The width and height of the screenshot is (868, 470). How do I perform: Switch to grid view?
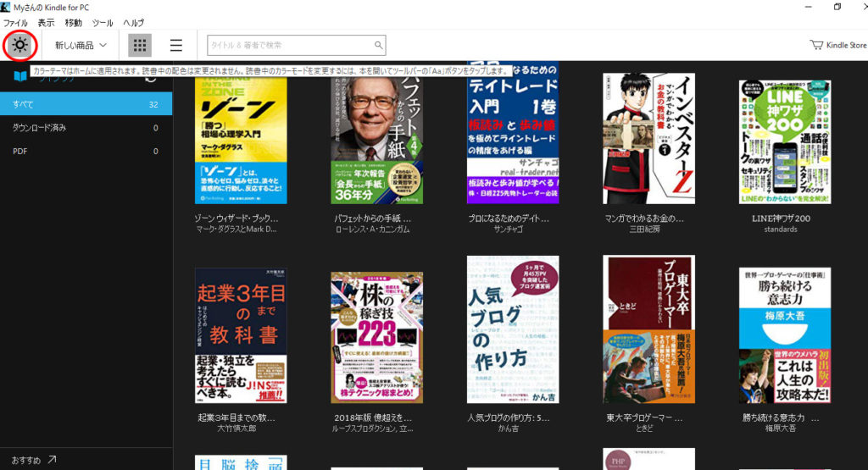coord(140,46)
